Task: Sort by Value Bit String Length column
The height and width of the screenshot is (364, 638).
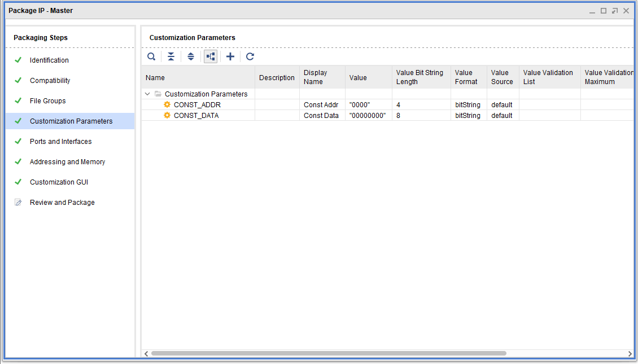Action: point(421,77)
